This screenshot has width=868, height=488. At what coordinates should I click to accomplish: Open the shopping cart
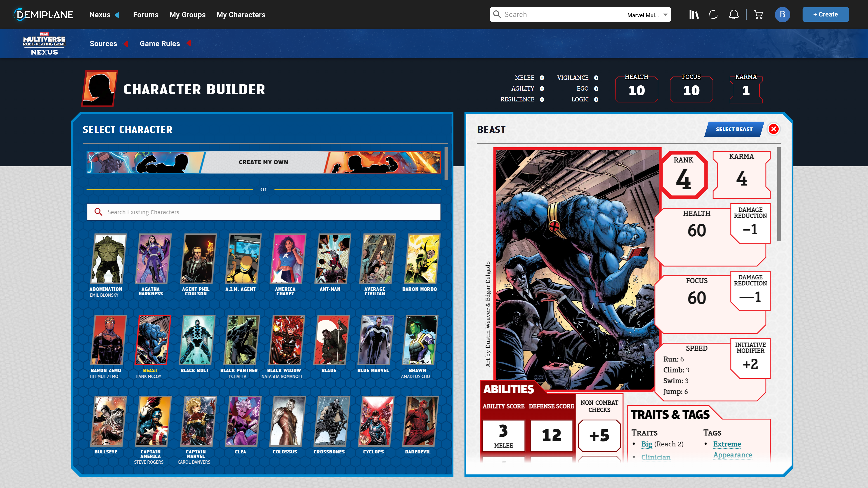click(758, 14)
